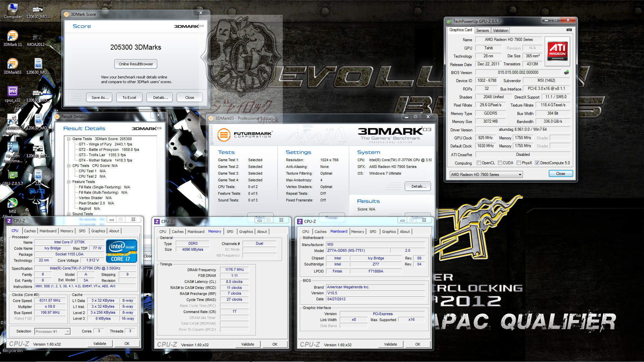Click the CPU-Z Core Speed 6311.07 MHz value
This screenshot has width=644, height=362.
(x=50, y=301)
